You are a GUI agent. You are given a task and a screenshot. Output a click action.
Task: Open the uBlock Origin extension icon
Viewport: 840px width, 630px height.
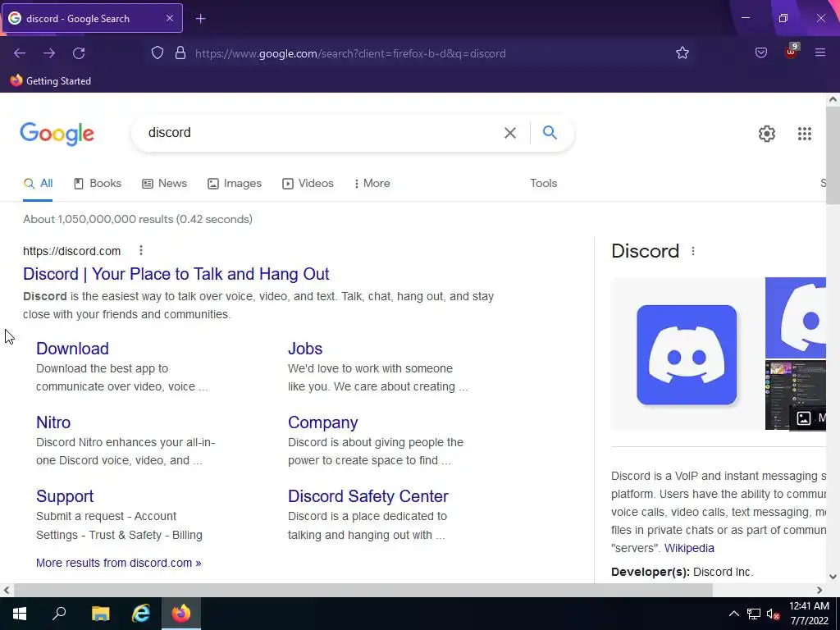791,52
